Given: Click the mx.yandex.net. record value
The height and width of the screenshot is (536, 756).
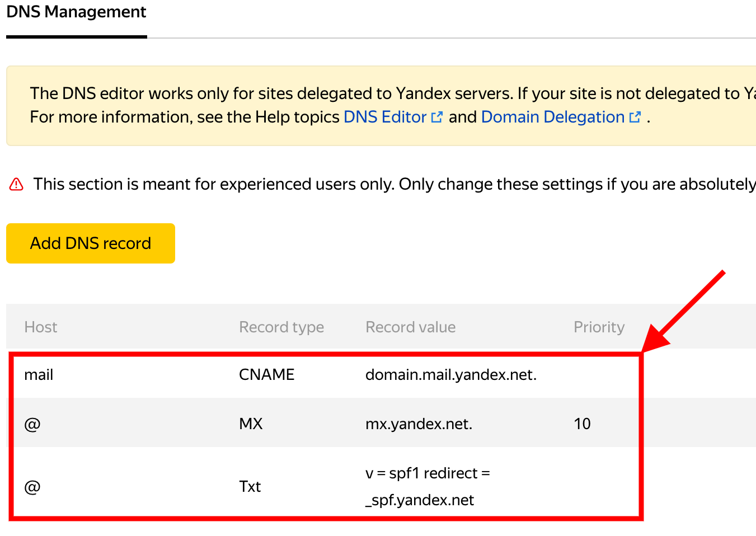Looking at the screenshot, I should (x=419, y=424).
